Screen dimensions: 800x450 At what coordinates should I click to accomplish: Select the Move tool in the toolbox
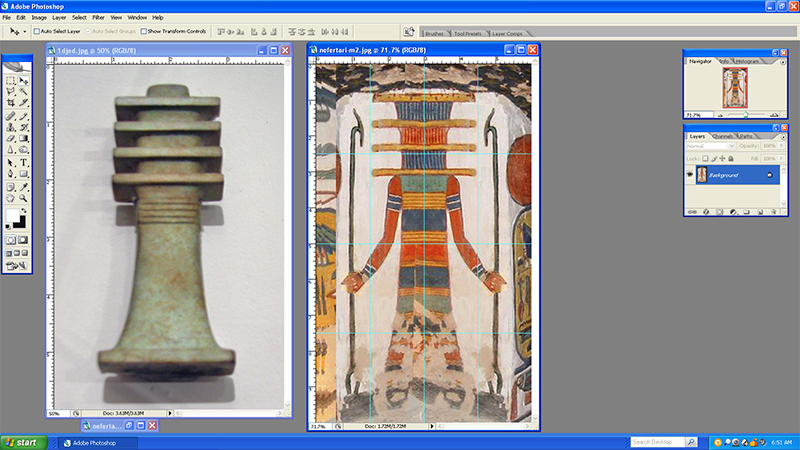click(x=24, y=80)
